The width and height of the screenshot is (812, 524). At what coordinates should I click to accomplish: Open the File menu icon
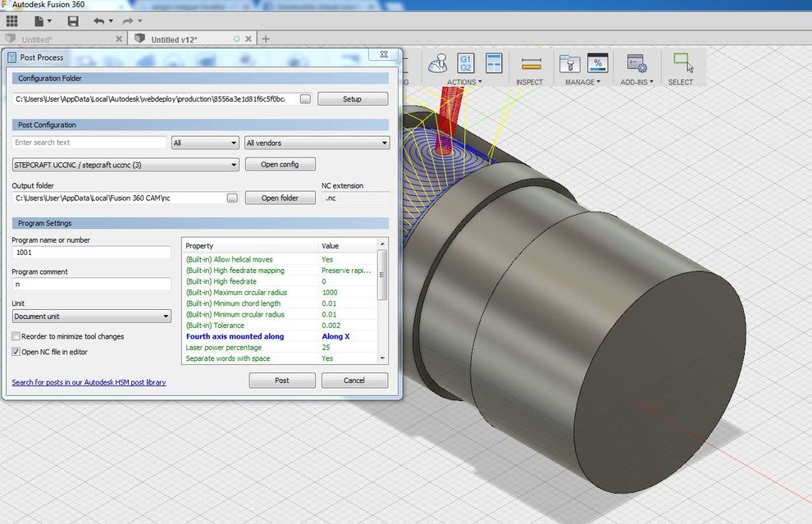pyautogui.click(x=39, y=21)
